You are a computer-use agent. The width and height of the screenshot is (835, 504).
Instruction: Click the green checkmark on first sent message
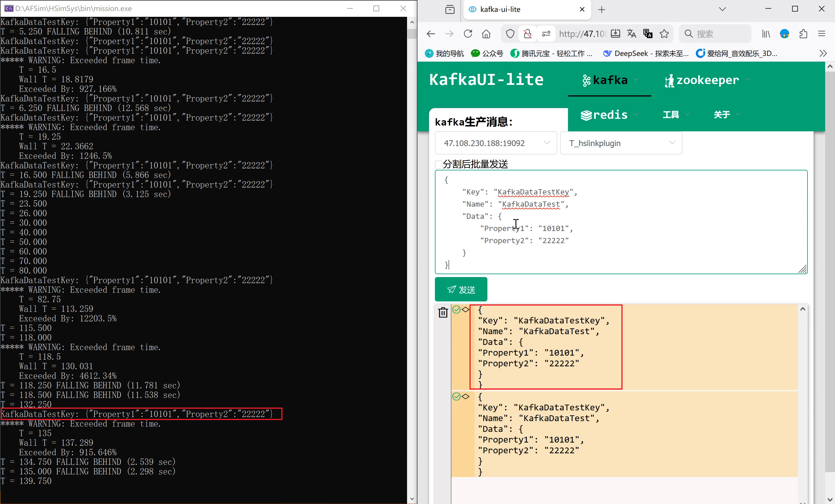456,309
